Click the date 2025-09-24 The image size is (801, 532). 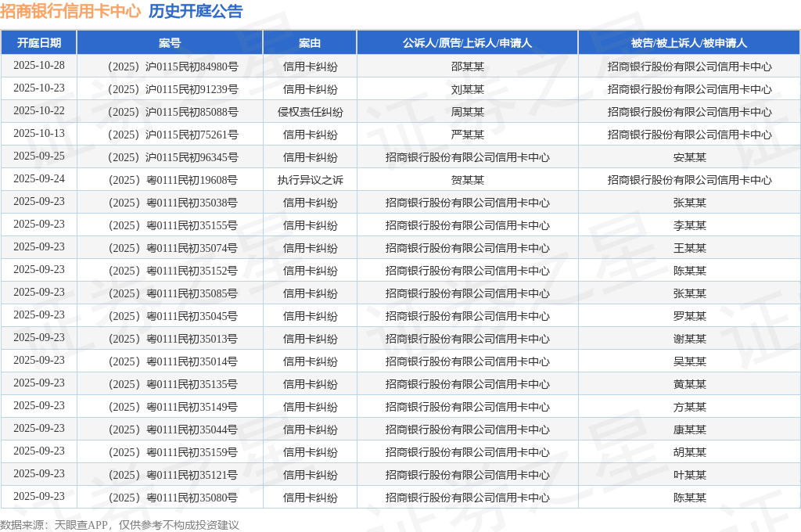[x=39, y=179]
